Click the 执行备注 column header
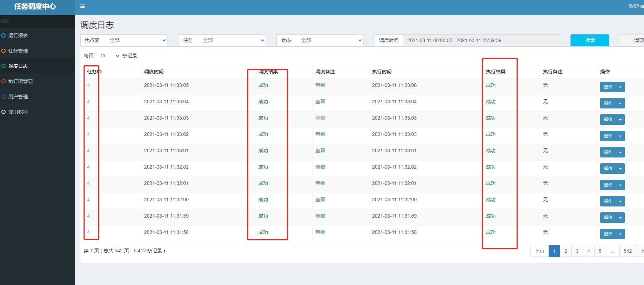The width and height of the screenshot is (644, 285). [x=553, y=72]
